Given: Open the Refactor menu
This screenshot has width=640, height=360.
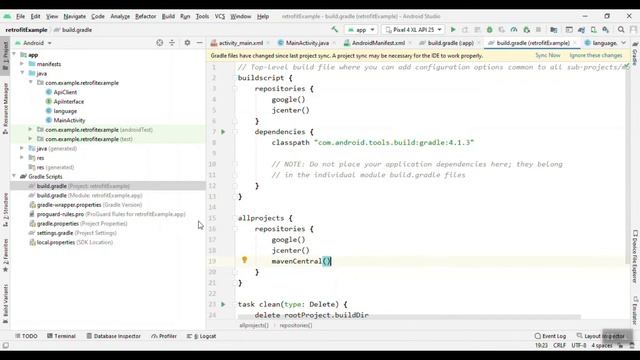Looking at the screenshot, I should [x=145, y=16].
